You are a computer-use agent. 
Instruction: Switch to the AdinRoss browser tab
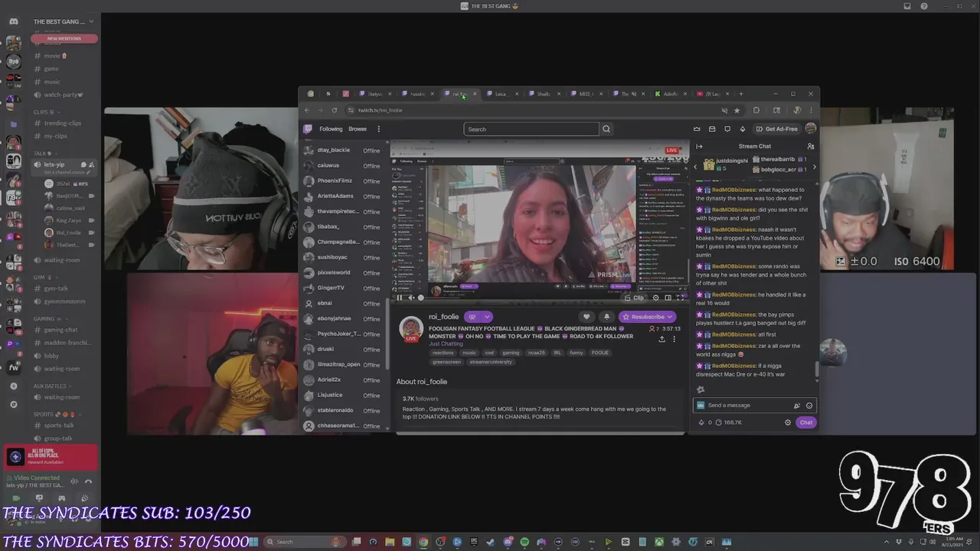point(669,94)
